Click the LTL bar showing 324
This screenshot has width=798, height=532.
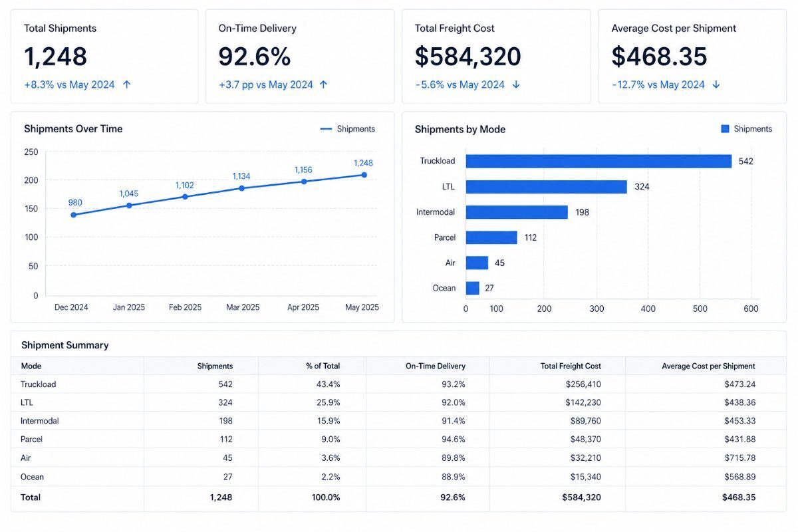[x=546, y=187]
